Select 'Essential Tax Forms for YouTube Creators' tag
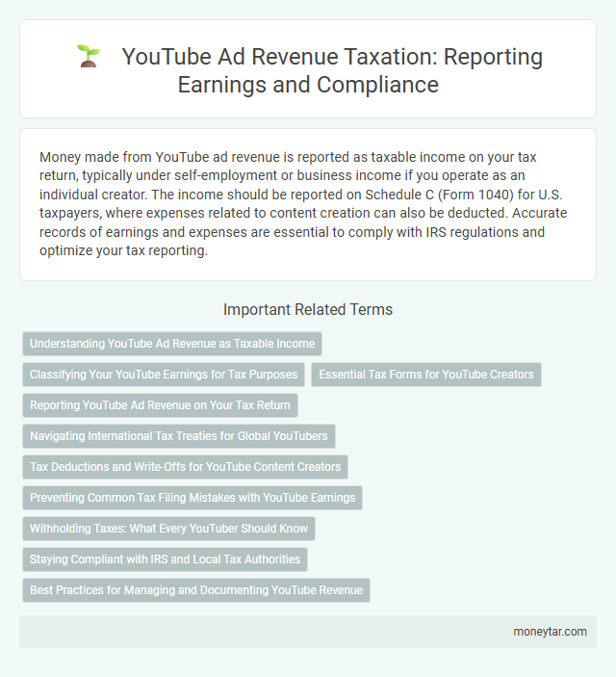Screen dimensions: 616x677 (x=426, y=375)
